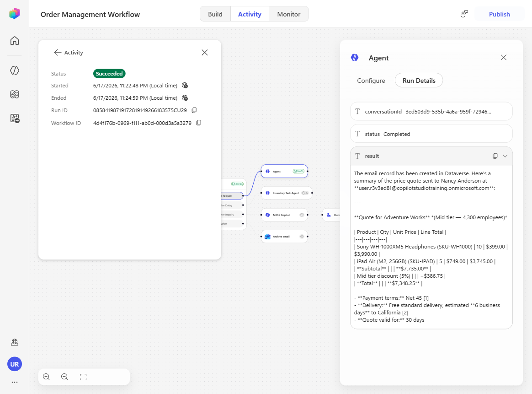Click the time zone icon beside Started

click(x=185, y=85)
